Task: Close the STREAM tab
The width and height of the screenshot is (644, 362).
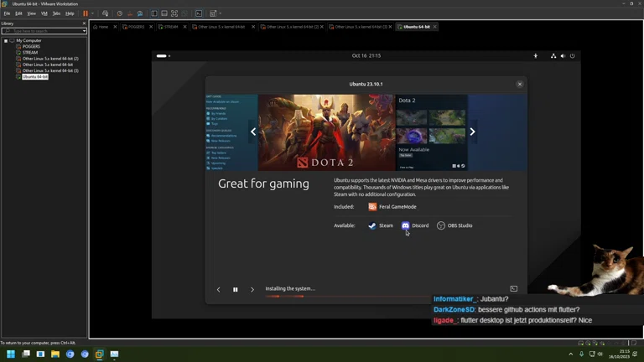Action: 184,27
